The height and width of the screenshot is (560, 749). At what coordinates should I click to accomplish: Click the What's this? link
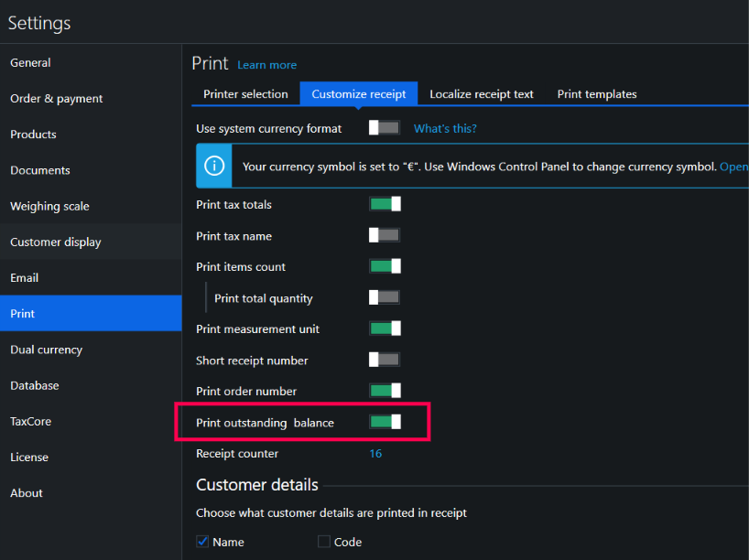445,128
